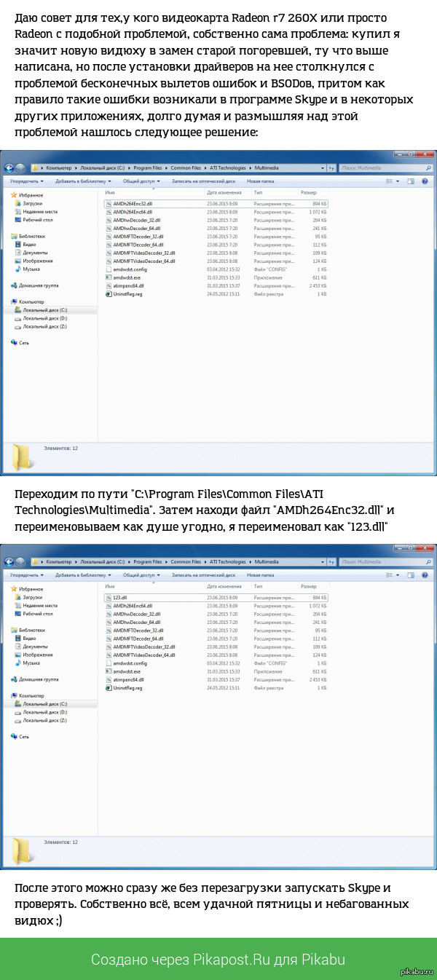
Task: Open recent pages dropdown beside Forward in window listing 123.dll
Action: [x=29, y=562]
